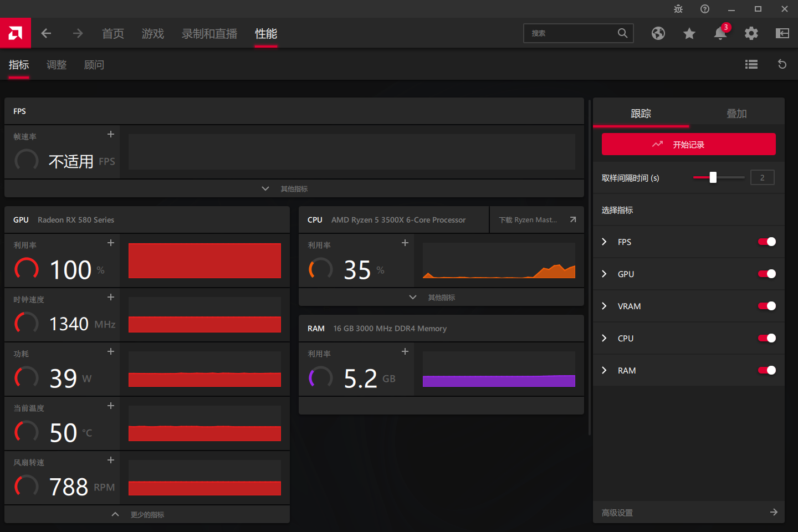Viewport: 798px width, 532px height.
Task: Go back with the left arrow icon
Action: click(46, 33)
